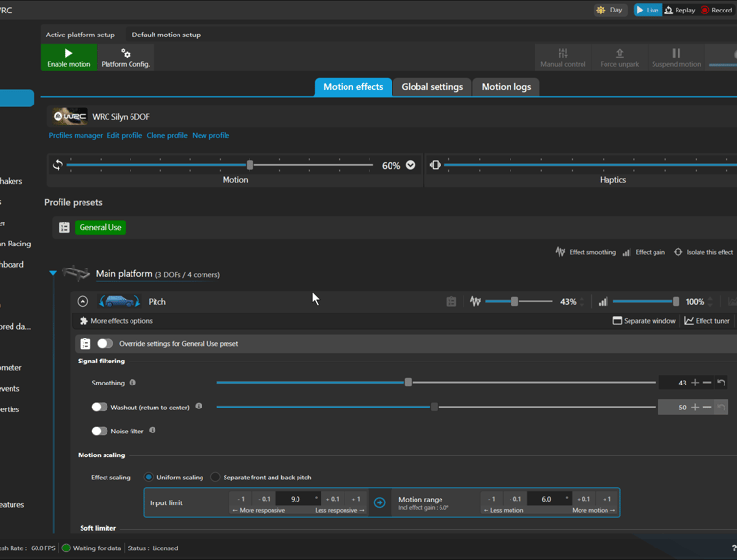Click the Effect smoothing legend icon

560,252
